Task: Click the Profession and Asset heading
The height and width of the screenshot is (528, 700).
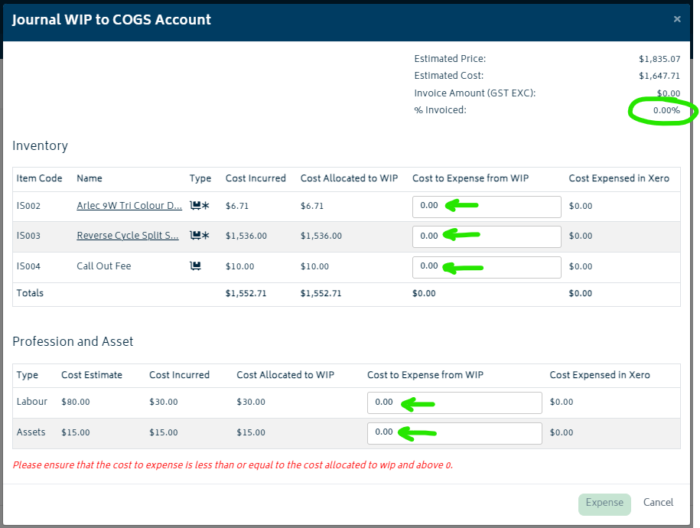Action: click(x=73, y=341)
